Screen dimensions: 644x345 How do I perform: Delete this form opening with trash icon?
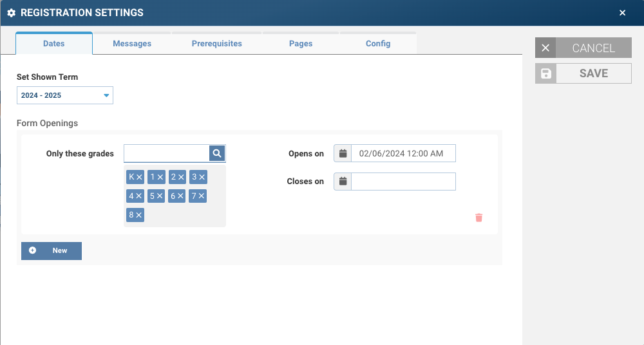click(479, 218)
